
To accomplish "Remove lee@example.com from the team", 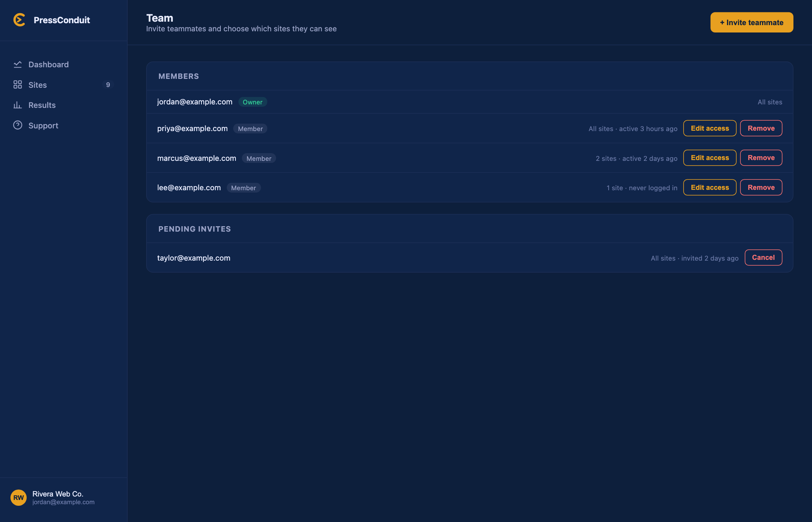I will point(761,188).
